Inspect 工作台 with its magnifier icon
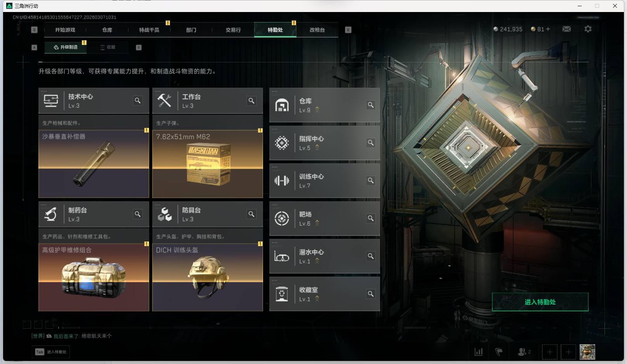 (251, 101)
